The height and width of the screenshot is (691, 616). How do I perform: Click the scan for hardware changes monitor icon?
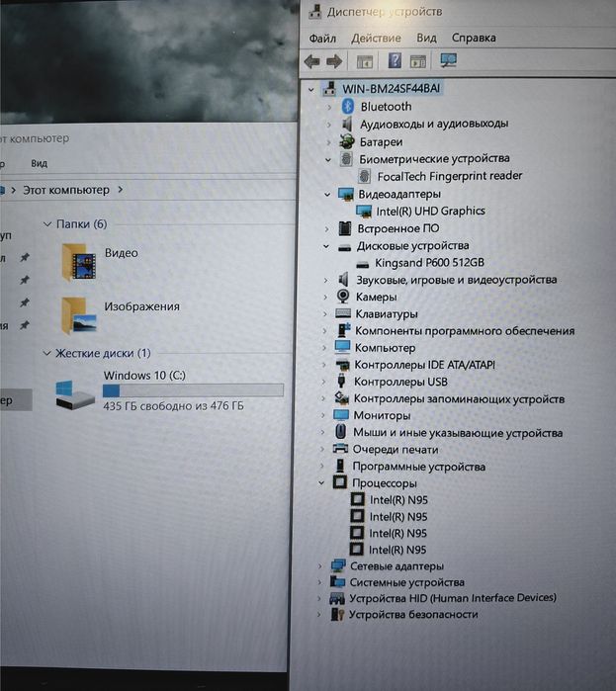pos(449,60)
